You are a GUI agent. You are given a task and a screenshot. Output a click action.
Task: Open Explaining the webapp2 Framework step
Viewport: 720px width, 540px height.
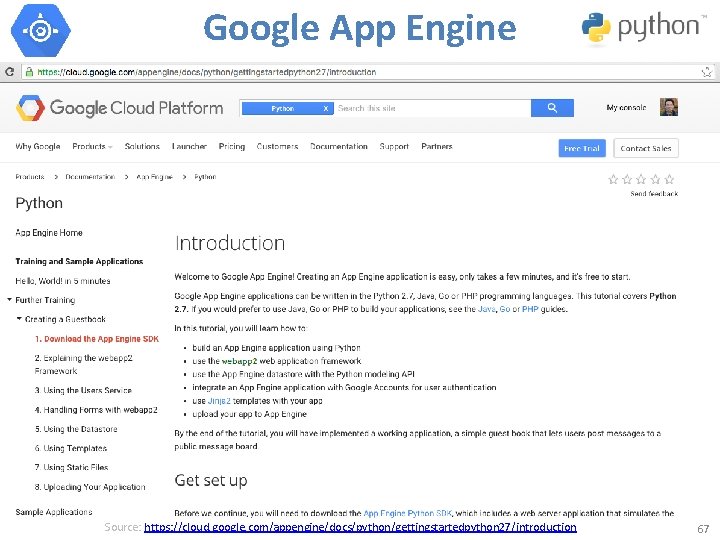(x=84, y=364)
